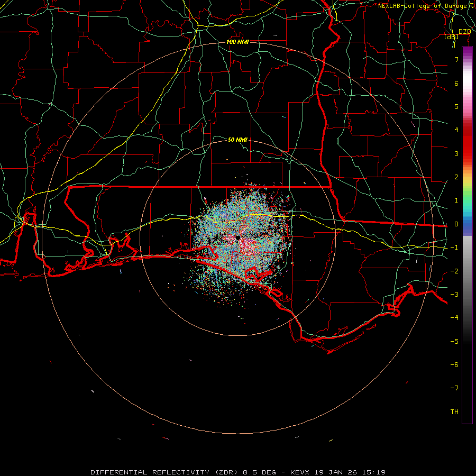Image resolution: width=476 pixels, height=476 pixels.
Task: Click the "DZD" product label above the scale
Action: [x=464, y=32]
